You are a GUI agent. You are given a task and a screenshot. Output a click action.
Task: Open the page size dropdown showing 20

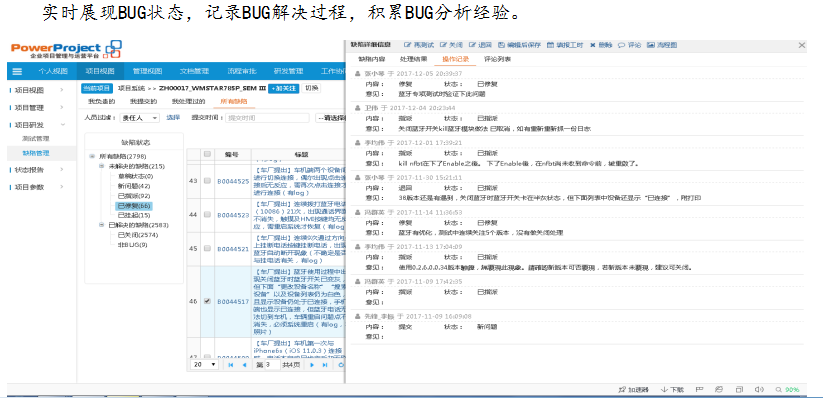coord(205,364)
